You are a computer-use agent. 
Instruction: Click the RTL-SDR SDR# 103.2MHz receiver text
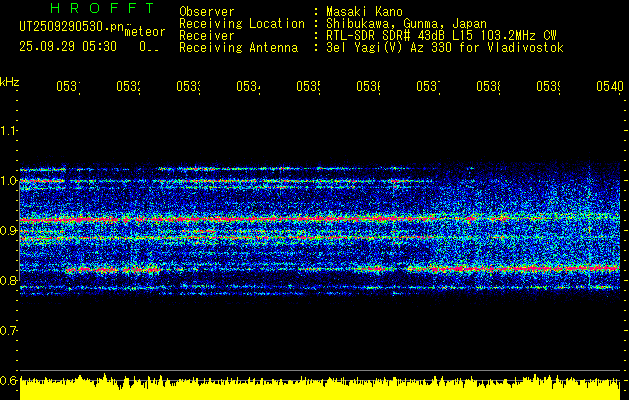(x=441, y=35)
